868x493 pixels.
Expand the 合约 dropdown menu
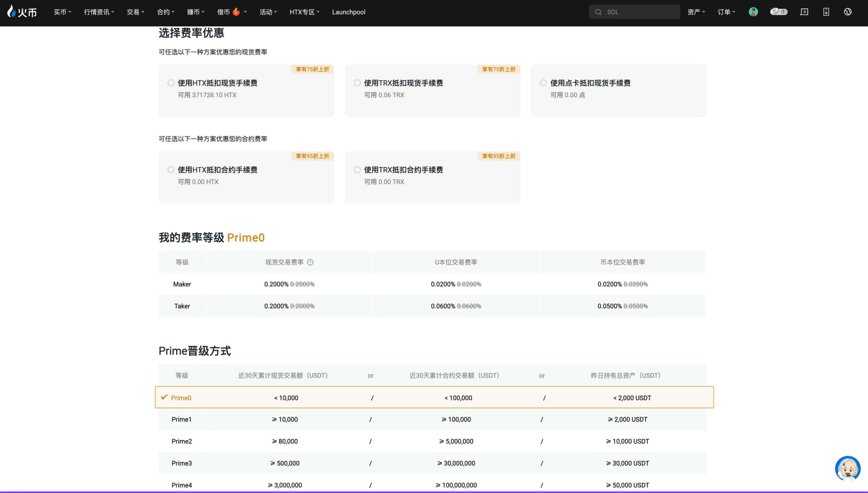[166, 12]
